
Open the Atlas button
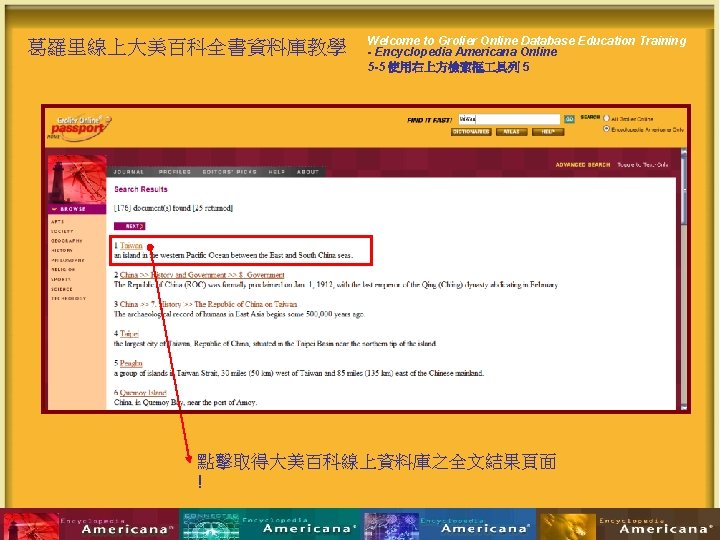click(x=511, y=132)
